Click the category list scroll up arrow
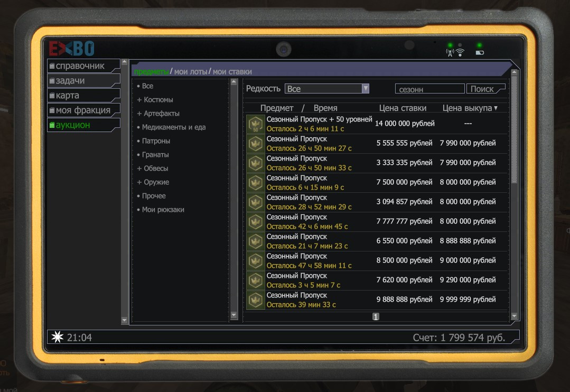This screenshot has width=570, height=392. click(233, 82)
